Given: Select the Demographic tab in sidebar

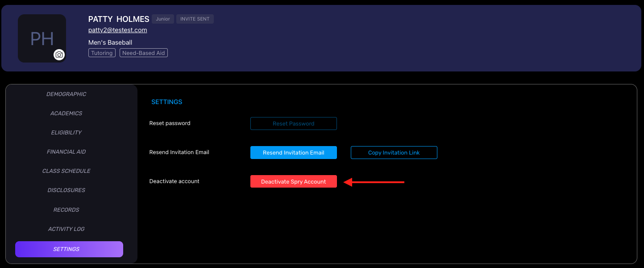Looking at the screenshot, I should tap(66, 94).
